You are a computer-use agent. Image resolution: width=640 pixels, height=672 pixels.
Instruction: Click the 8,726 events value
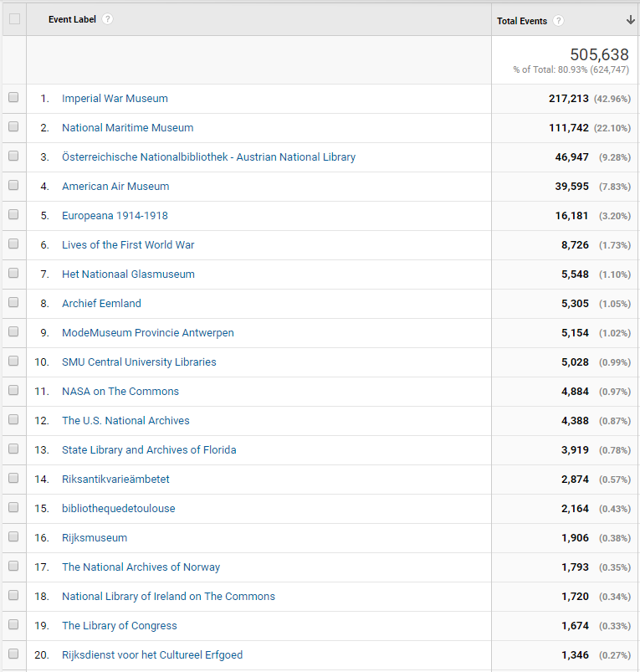click(575, 244)
